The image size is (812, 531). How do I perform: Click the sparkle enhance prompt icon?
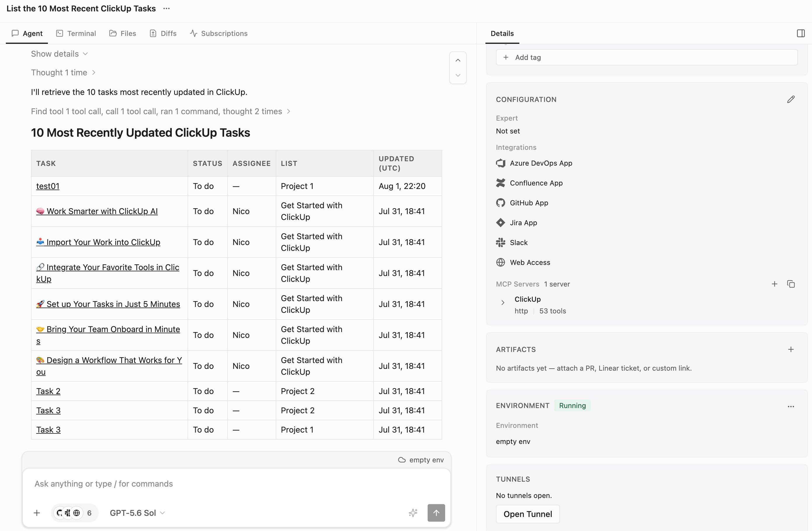413,513
